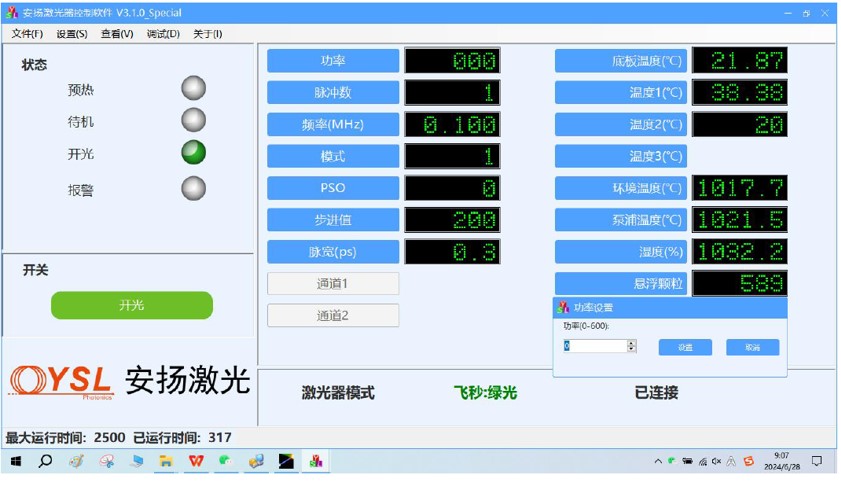Click the 报警 status indicator light
Screen dimensions: 841x481
194,188
